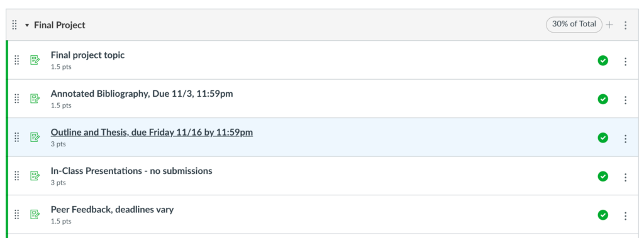Viewport: 644px width, 238px height.
Task: Click the assignment icon beside Peer Feedback
Action: point(35,214)
